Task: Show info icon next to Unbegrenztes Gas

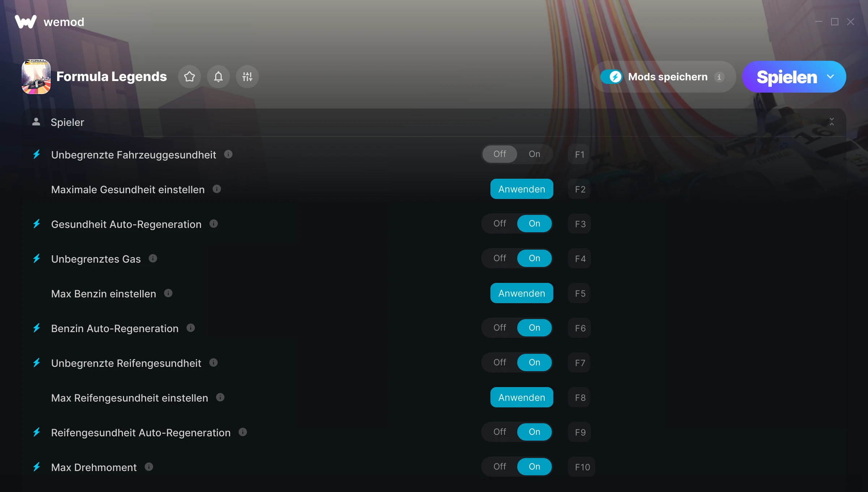Action: (x=153, y=258)
